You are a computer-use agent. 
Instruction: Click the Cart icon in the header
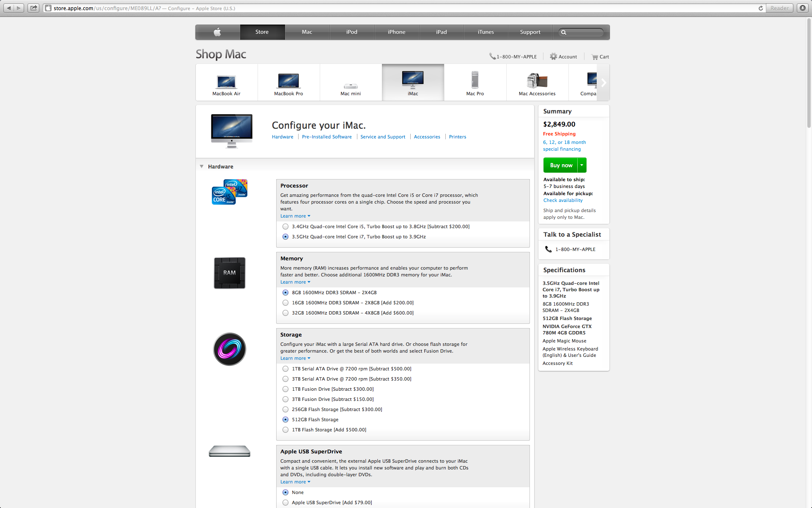(x=595, y=57)
